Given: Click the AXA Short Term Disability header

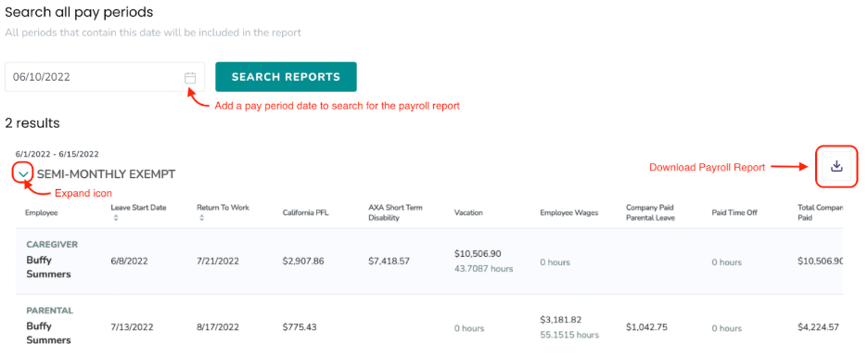Looking at the screenshot, I should pos(395,212).
